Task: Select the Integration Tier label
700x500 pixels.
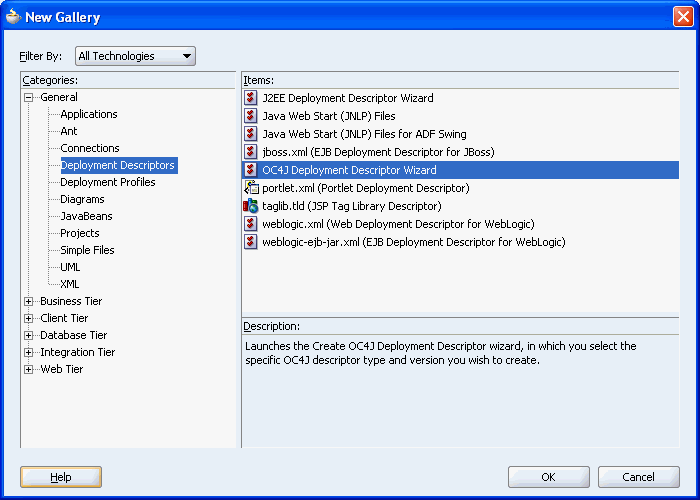Action: 78,352
